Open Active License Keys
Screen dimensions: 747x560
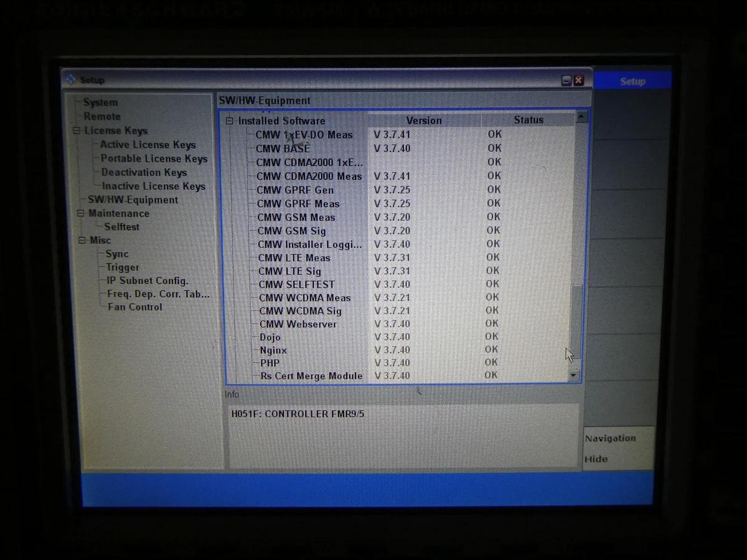[x=148, y=144]
